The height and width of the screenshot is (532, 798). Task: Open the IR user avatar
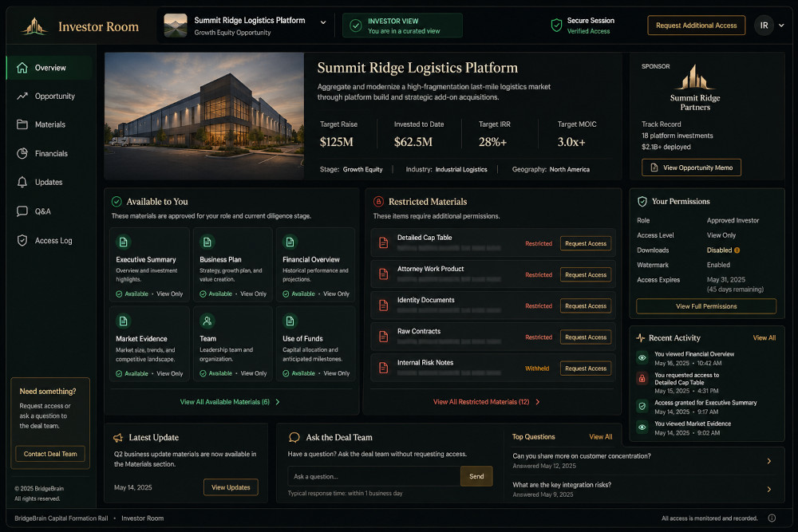764,26
